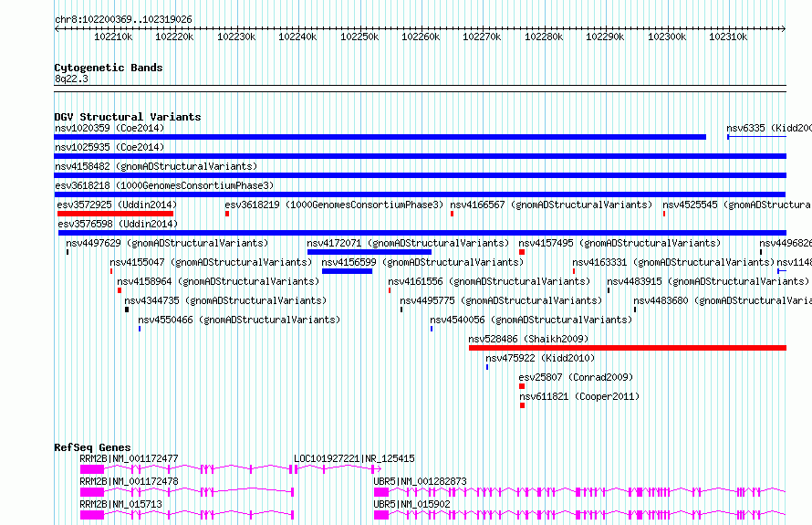Open variant nsv4158964 label
812x525 pixels.
(x=218, y=281)
